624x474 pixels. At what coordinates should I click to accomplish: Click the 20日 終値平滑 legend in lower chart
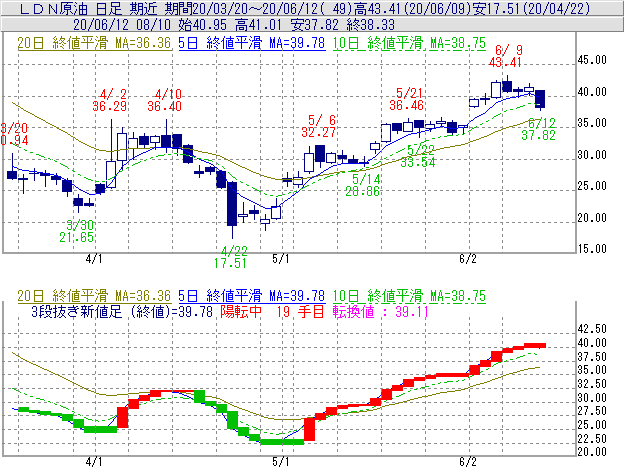pyautogui.click(x=94, y=296)
